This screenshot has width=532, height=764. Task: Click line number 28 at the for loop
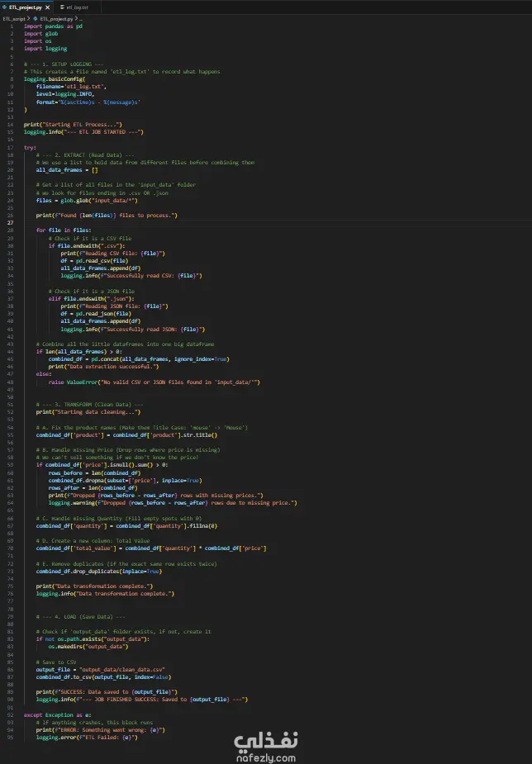pyautogui.click(x=11, y=230)
